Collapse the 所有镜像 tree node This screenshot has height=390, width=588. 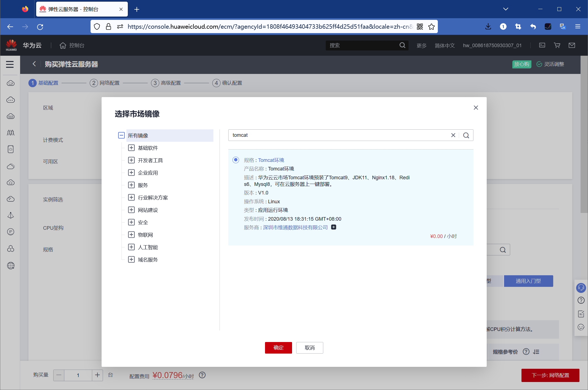tap(121, 135)
